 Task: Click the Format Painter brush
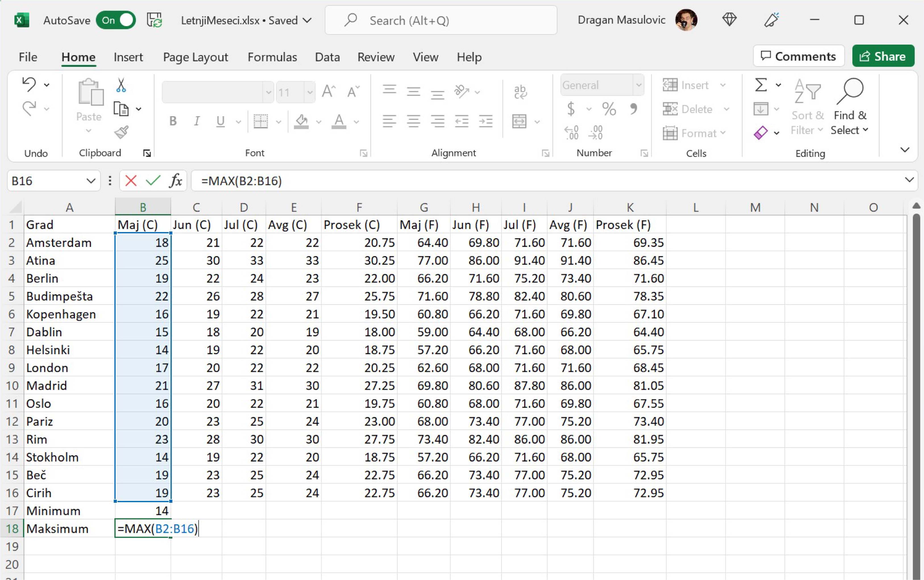point(121,133)
